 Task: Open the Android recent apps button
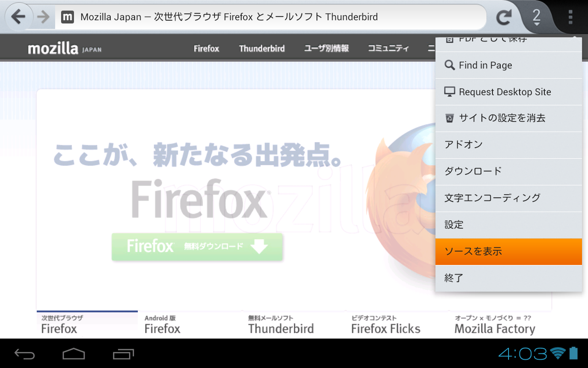123,354
